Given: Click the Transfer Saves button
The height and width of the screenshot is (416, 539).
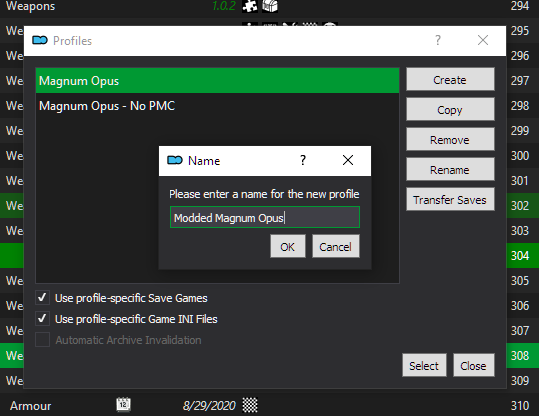Looking at the screenshot, I should 450,199.
